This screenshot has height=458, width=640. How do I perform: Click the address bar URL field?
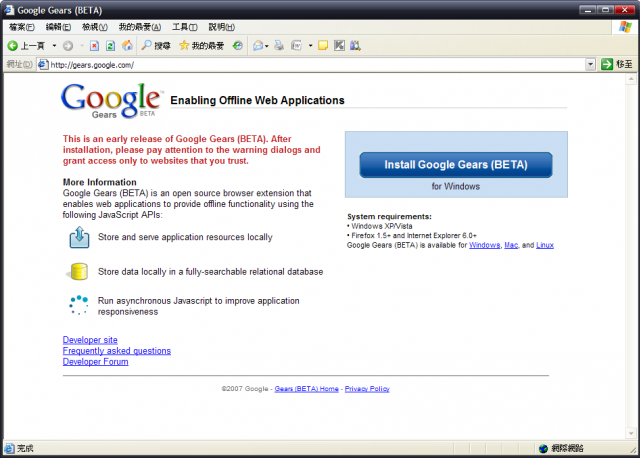[317, 64]
